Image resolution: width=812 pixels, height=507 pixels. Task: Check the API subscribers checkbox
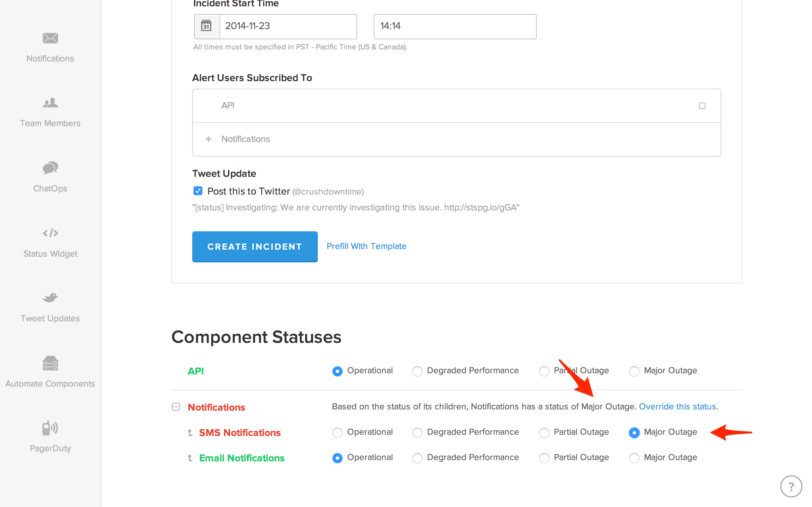[x=702, y=106]
